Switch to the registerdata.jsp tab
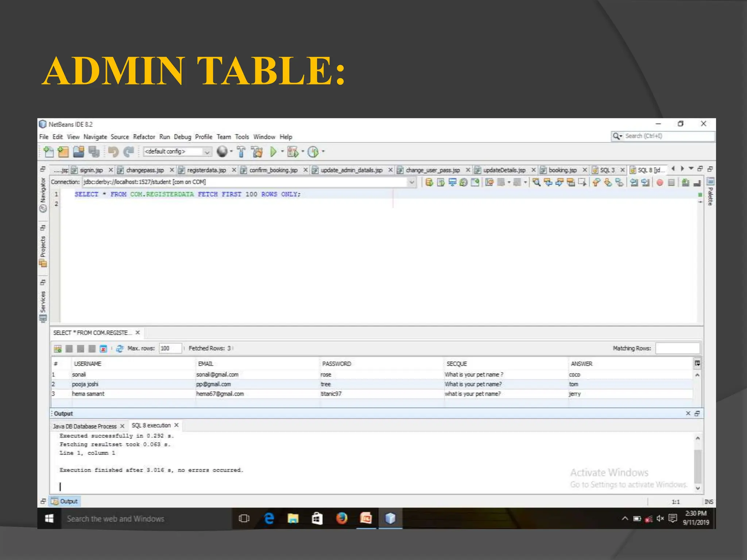Screen dimensions: 747x560 coord(206,170)
